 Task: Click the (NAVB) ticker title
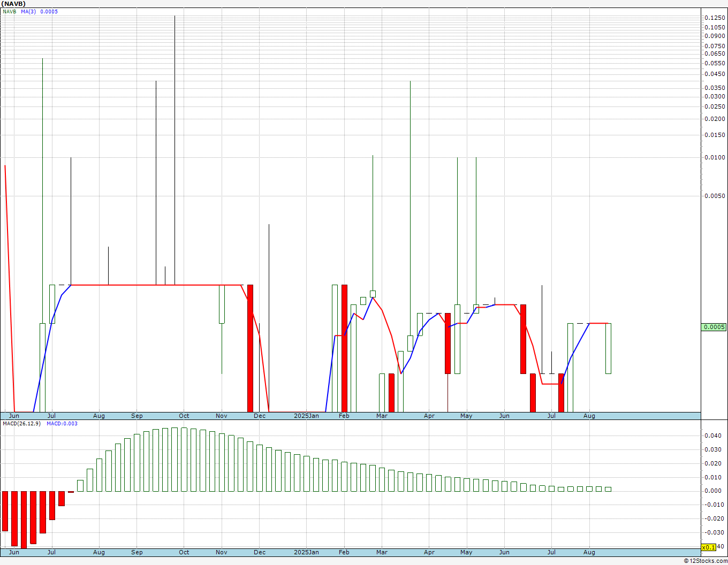point(14,4)
